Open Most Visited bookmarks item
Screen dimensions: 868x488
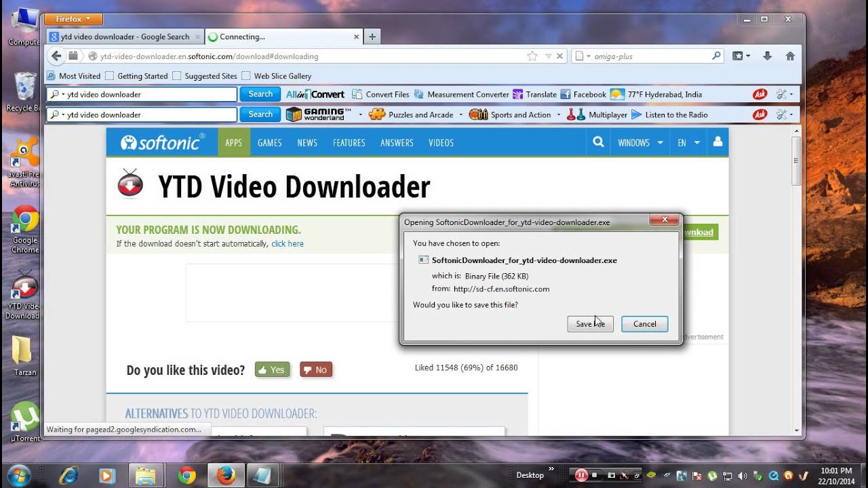[73, 76]
